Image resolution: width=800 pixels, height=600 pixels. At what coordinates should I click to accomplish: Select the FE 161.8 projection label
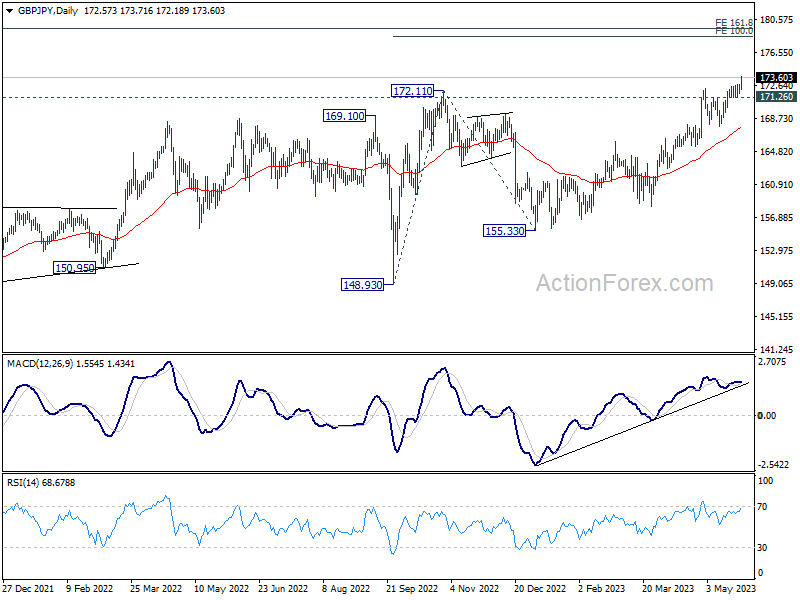pyautogui.click(x=734, y=22)
